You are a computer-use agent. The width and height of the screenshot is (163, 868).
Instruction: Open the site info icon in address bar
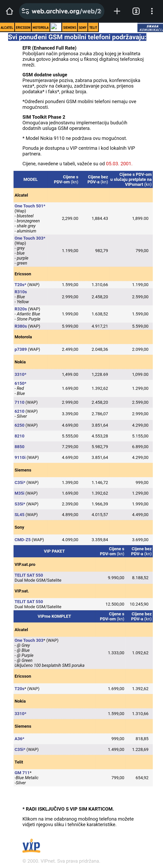(25, 11)
